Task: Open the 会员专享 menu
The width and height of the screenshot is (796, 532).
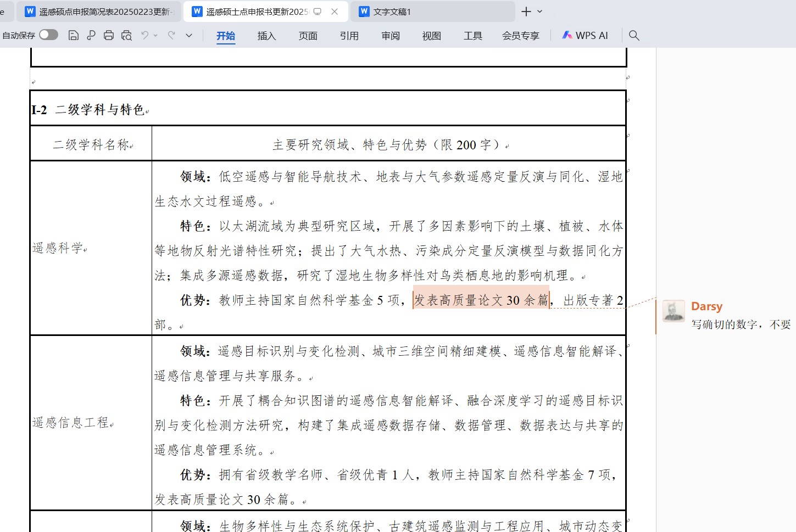Action: click(520, 36)
